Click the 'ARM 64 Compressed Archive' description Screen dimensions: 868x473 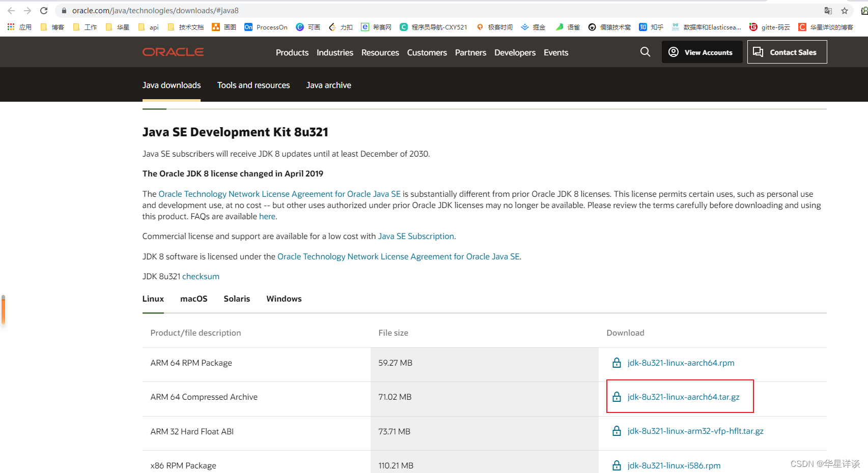(204, 397)
